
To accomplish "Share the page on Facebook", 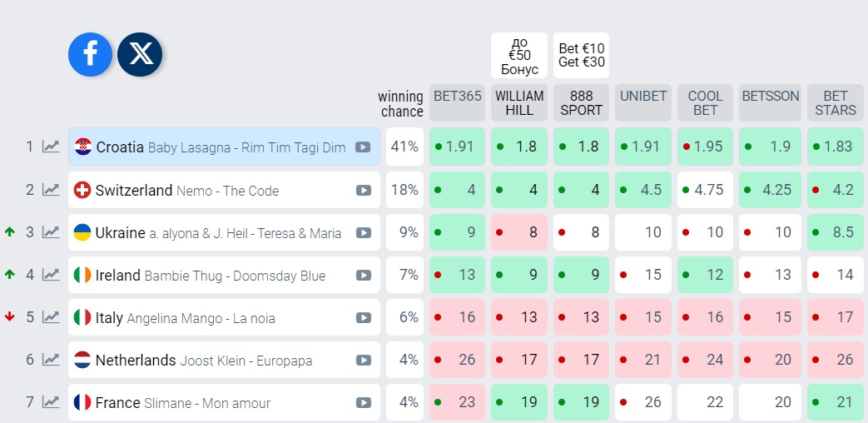I will (90, 55).
